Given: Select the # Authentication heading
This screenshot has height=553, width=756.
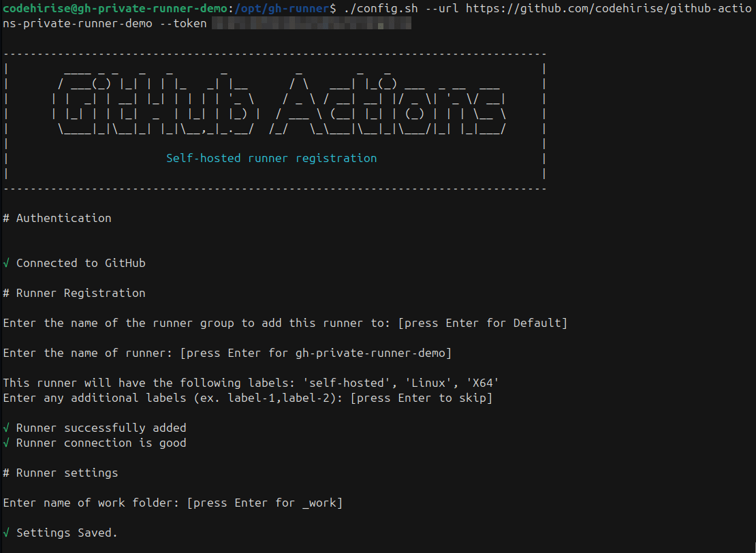Looking at the screenshot, I should [57, 219].
